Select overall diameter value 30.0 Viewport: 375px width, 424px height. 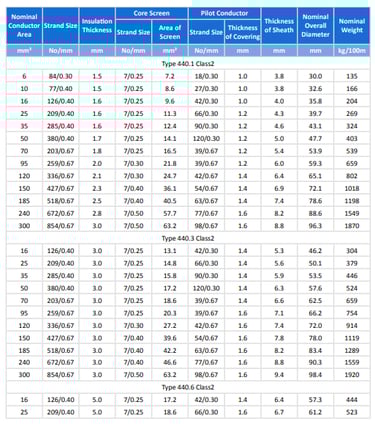point(315,76)
